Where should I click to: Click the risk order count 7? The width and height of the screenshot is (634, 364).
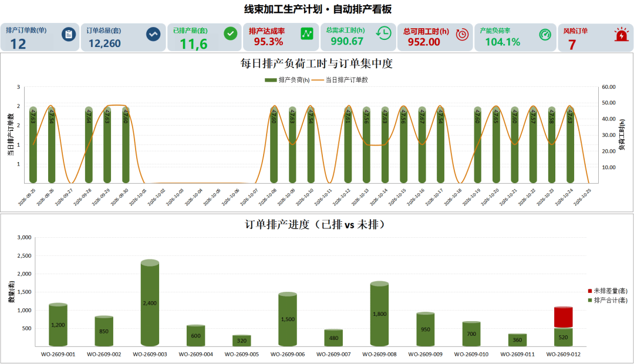572,45
